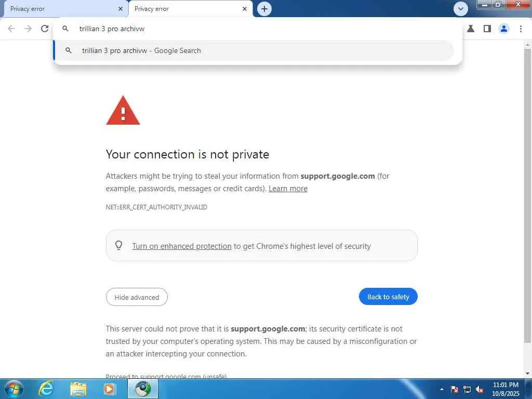Reload the current page

45,29
